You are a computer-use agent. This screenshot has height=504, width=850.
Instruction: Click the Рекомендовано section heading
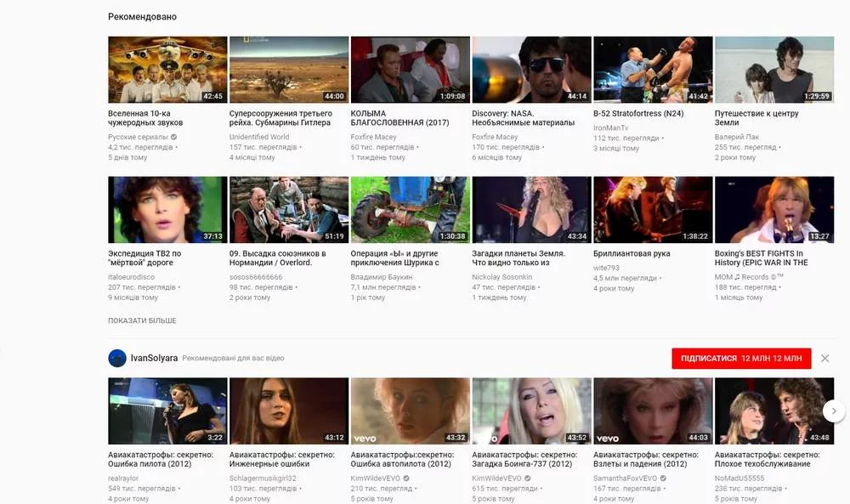pyautogui.click(x=142, y=17)
